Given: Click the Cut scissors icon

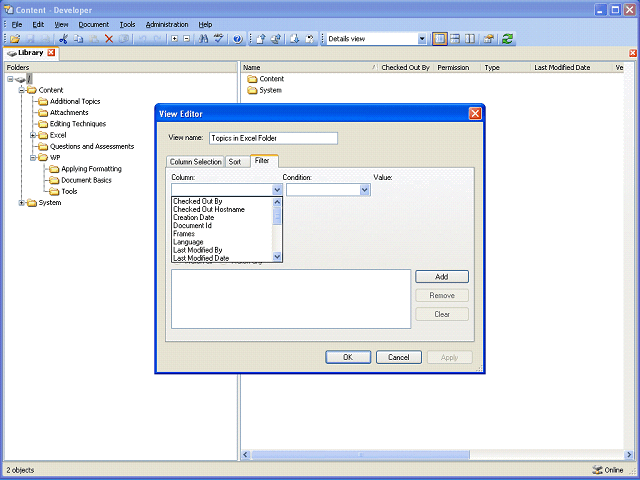Looking at the screenshot, I should point(63,39).
